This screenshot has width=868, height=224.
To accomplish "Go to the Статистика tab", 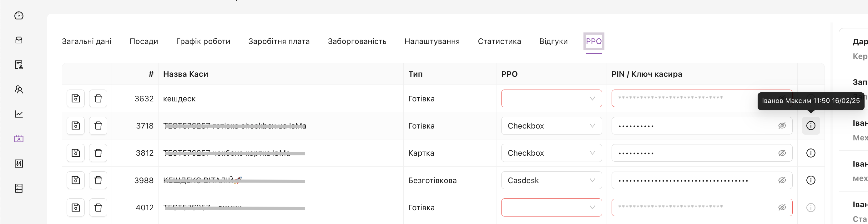I will (499, 41).
